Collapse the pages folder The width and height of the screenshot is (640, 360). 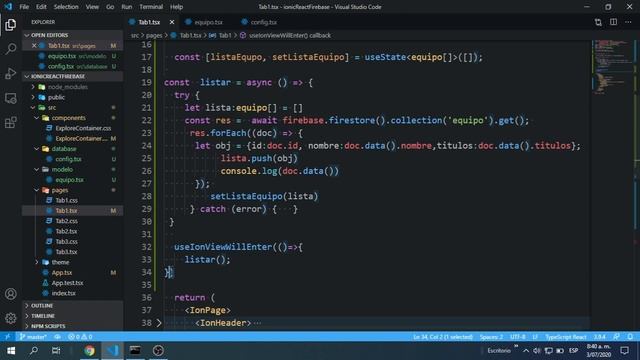(x=37, y=190)
